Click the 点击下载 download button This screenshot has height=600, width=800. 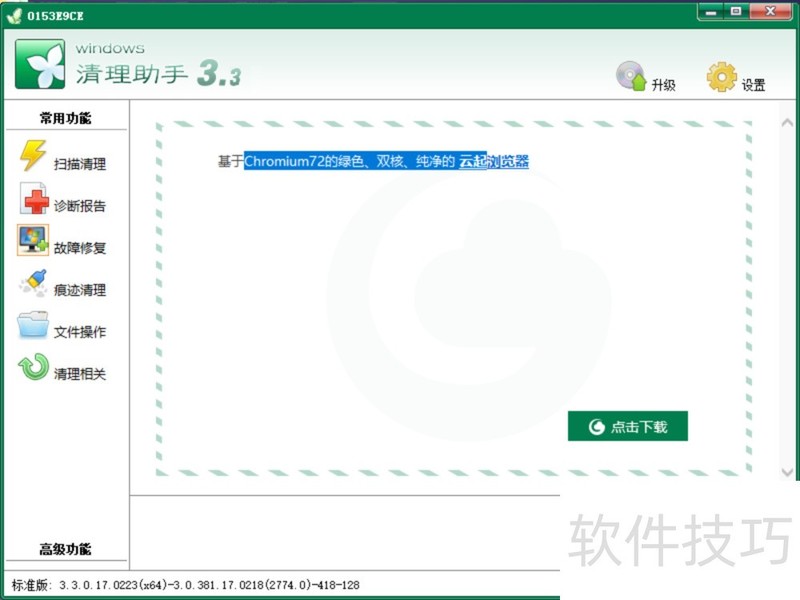tap(627, 426)
